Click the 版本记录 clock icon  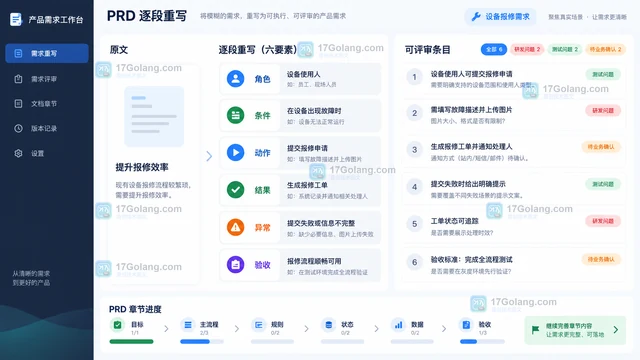[x=18, y=129]
